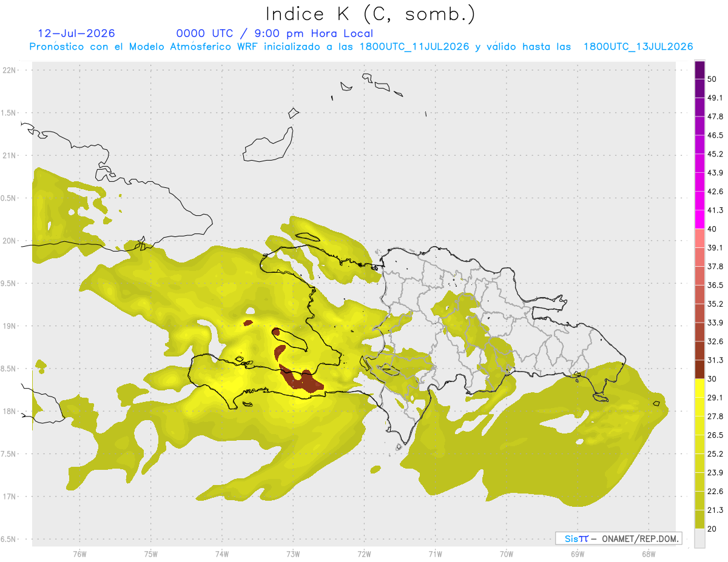Click the ONAMET/REP.DOM. logo box
This screenshot has height=562, width=728.
click(618, 538)
